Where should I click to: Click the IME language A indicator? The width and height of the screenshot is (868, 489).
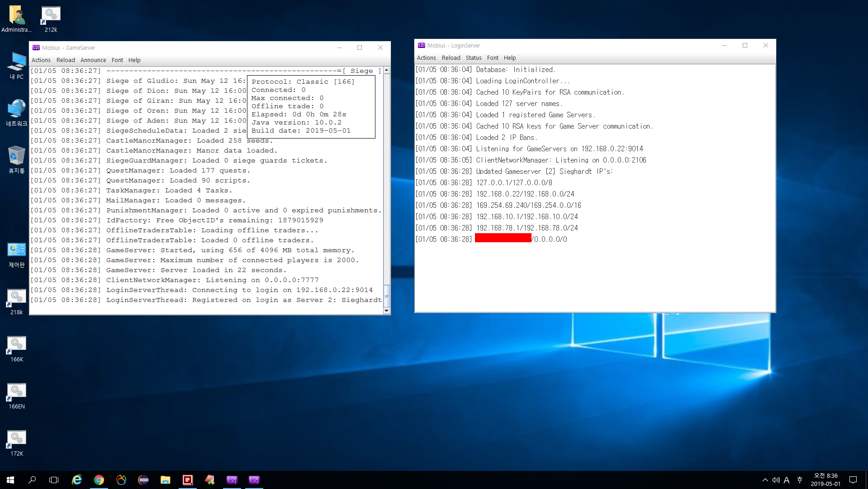[787, 480]
